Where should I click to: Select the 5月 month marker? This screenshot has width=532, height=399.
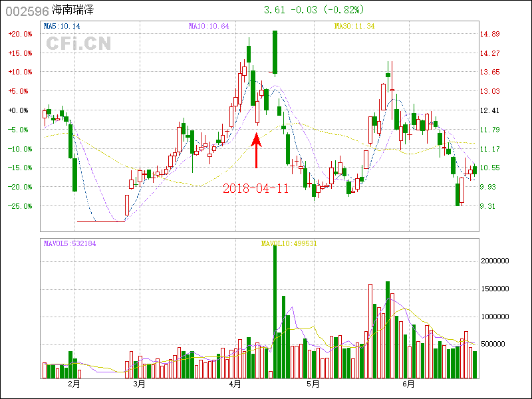tap(313, 384)
